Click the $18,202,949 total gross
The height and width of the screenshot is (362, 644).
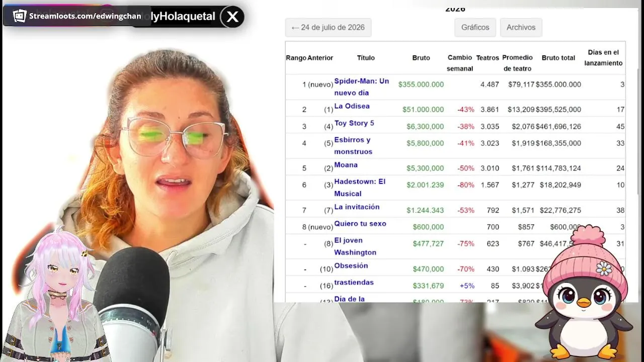point(560,185)
